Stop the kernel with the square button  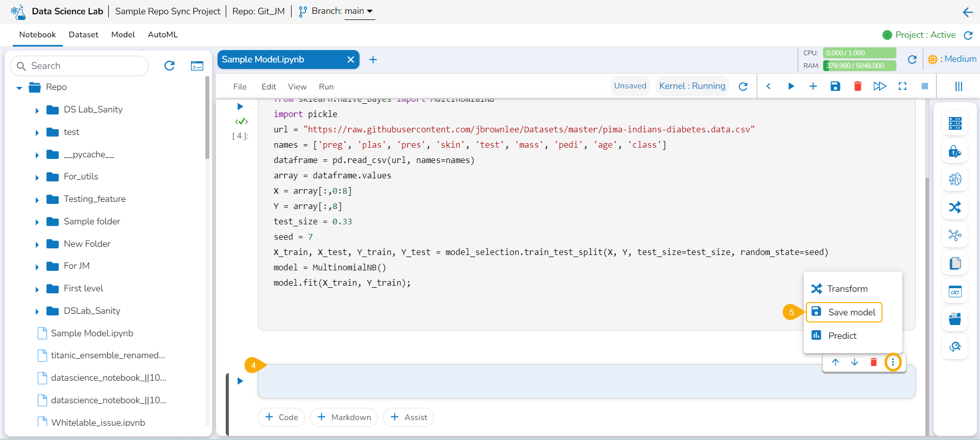pyautogui.click(x=924, y=86)
